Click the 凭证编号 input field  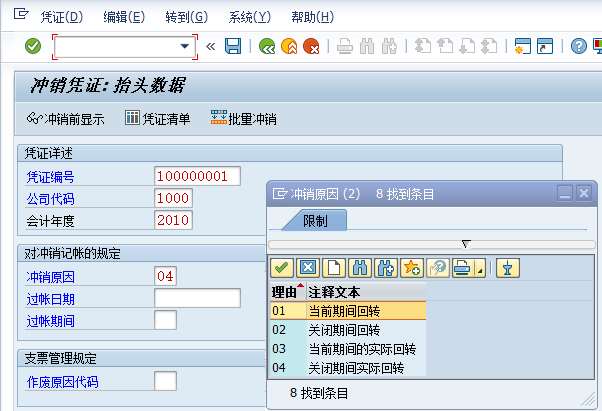coord(197,176)
